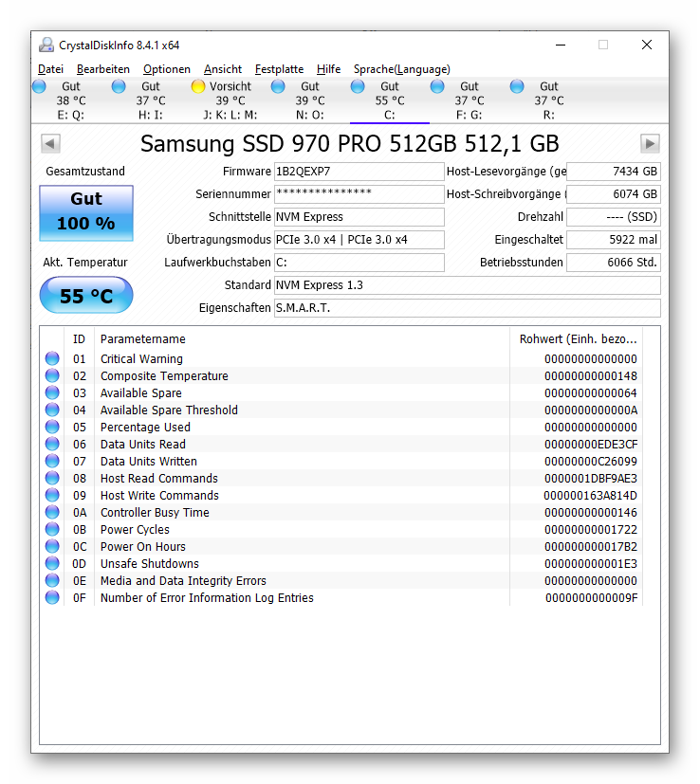The height and width of the screenshot is (784, 700).
Task: Click the Schnittstelle field NVM Express
Action: pos(359,217)
